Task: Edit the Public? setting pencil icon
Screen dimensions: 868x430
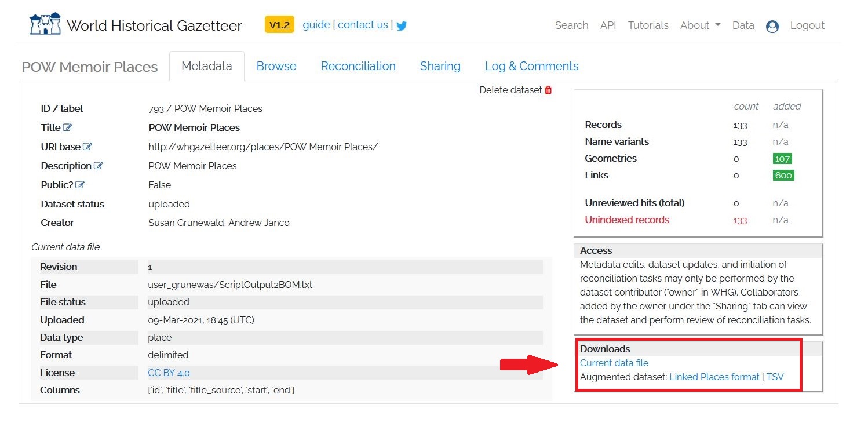Action: pyautogui.click(x=80, y=185)
